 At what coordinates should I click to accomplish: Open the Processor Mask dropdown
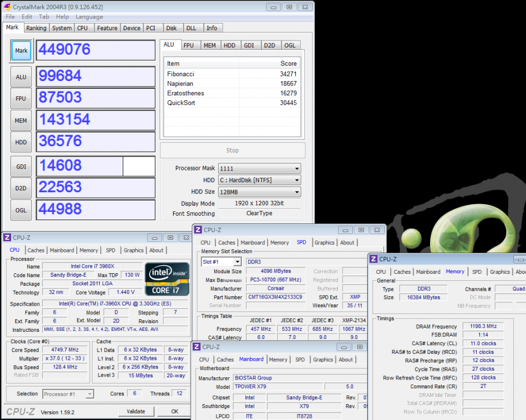pyautogui.click(x=259, y=169)
